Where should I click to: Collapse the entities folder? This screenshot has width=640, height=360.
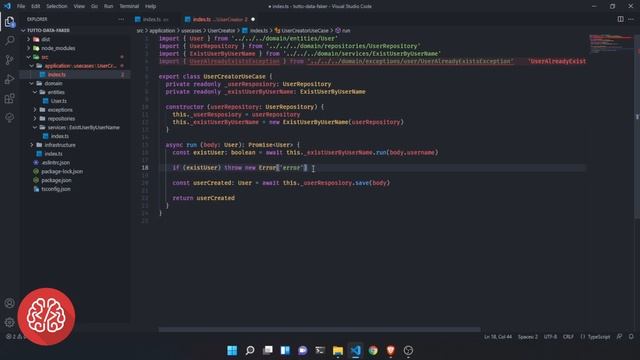tap(56, 92)
